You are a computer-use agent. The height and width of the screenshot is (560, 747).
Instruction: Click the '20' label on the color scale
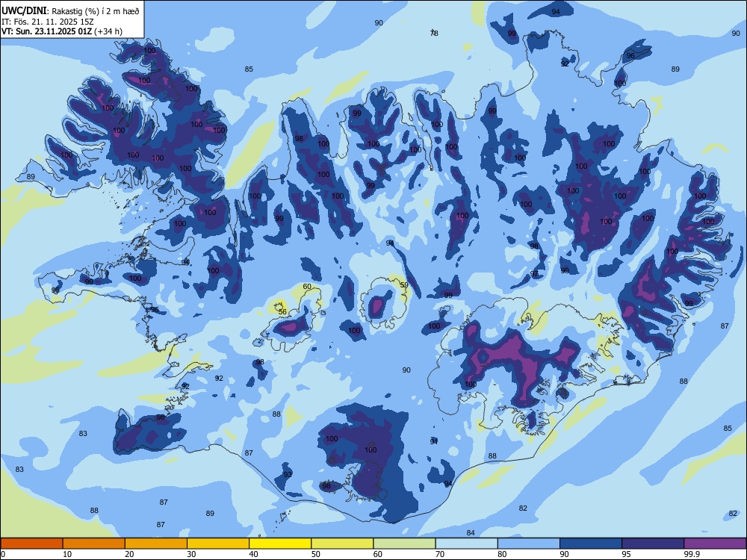coord(129,554)
